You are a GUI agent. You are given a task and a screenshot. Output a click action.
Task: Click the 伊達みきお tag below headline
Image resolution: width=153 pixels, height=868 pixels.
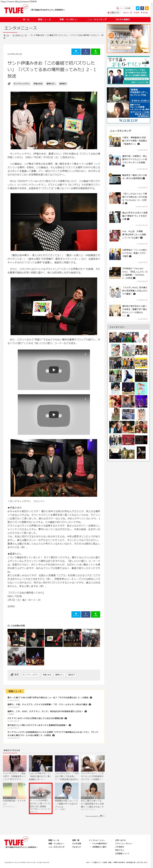(x=38, y=84)
